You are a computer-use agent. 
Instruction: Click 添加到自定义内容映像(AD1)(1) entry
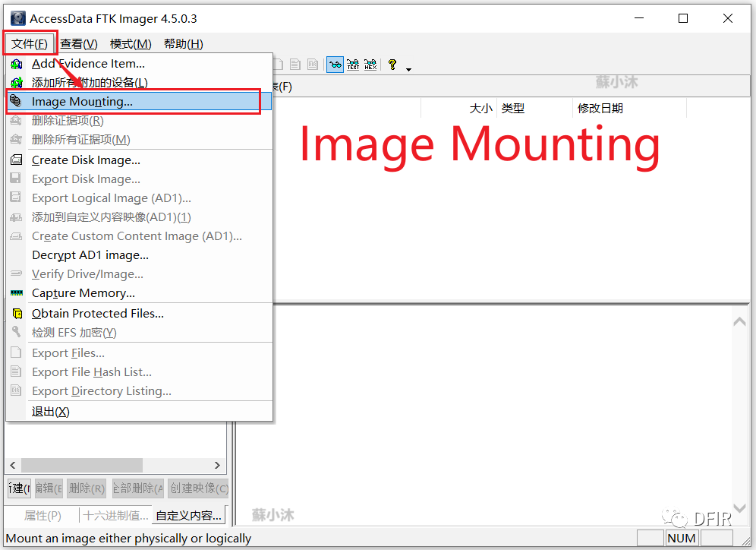[x=140, y=217]
